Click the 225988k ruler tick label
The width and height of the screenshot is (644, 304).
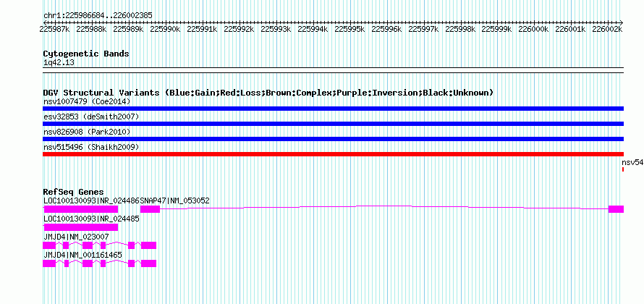[91, 29]
